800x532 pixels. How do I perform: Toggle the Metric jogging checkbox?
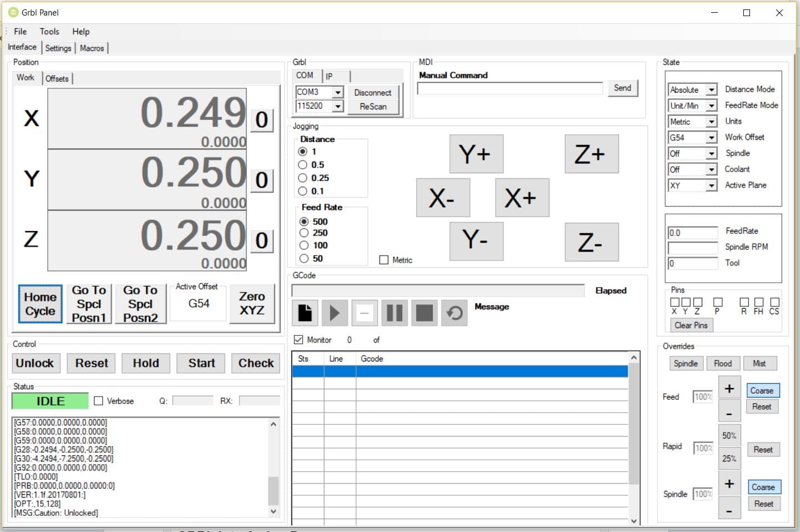pos(384,260)
